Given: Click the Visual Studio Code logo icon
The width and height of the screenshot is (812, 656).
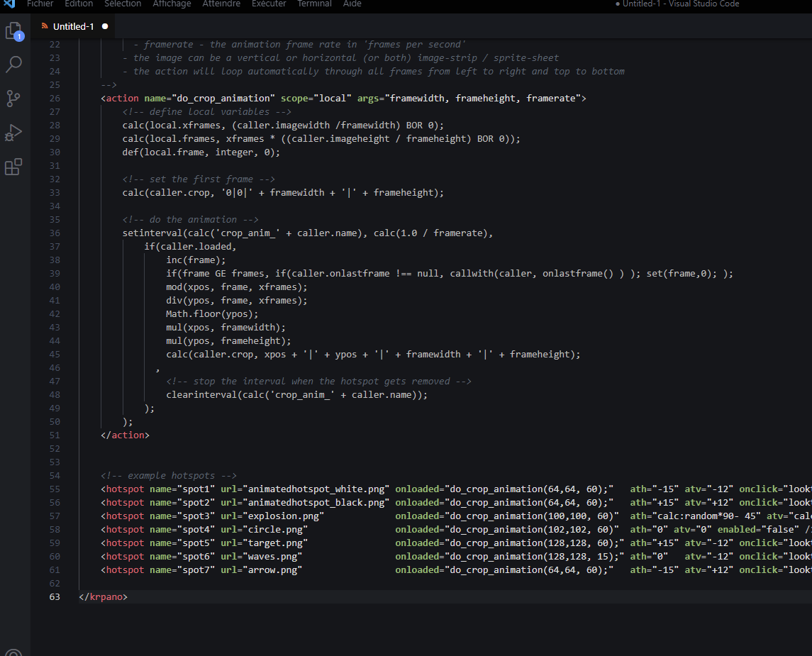Looking at the screenshot, I should [9, 4].
